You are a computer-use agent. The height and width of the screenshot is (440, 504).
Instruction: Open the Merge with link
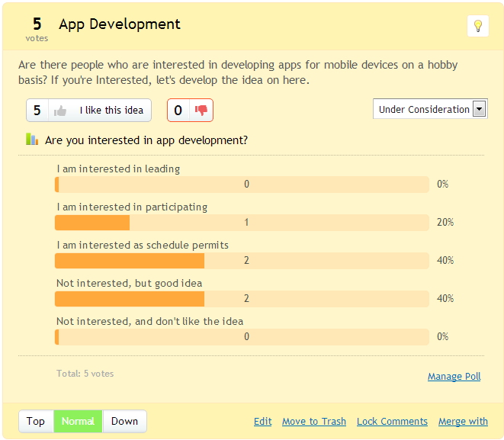pyautogui.click(x=463, y=421)
